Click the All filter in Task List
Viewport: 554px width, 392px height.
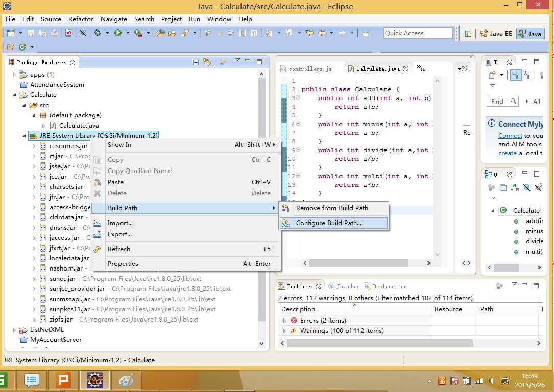point(536,102)
